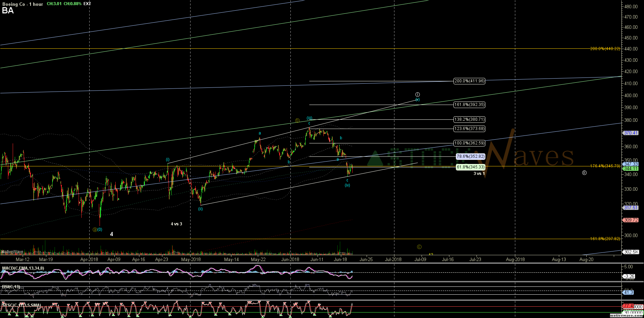Click the orange 161.8%(297.82) extension label
The width and height of the screenshot is (644, 318).
pos(605,239)
